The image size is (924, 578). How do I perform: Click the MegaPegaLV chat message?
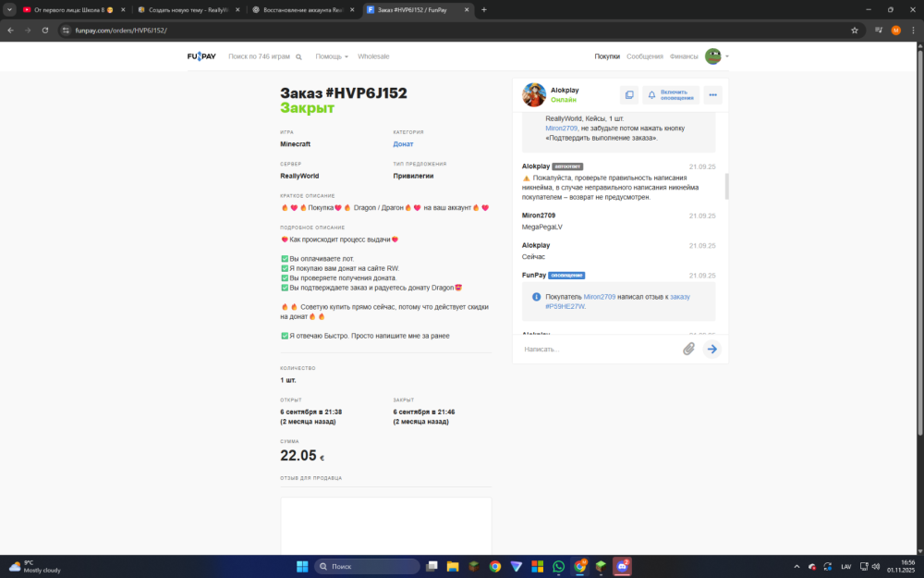541,227
